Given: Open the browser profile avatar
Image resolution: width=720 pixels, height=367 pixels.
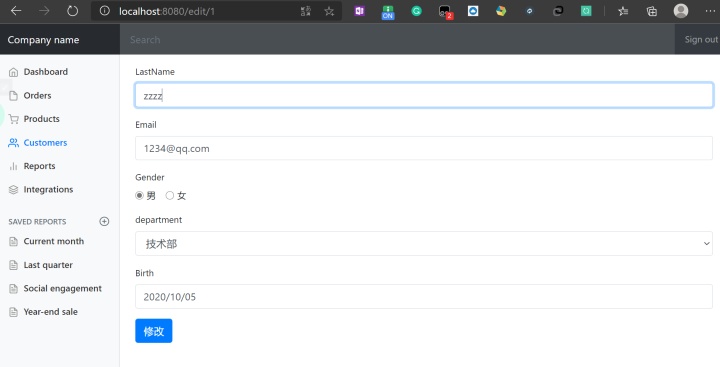Looking at the screenshot, I should (681, 11).
